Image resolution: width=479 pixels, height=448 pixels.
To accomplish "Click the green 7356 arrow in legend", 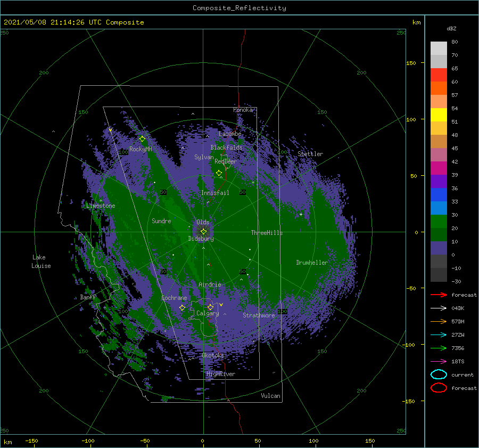I will pyautogui.click(x=439, y=348).
